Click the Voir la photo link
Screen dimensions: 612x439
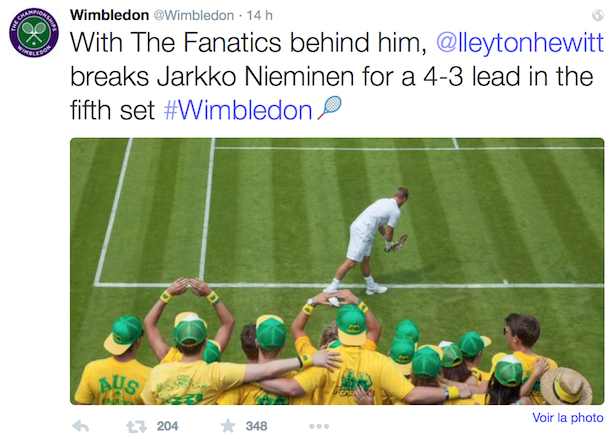point(568,418)
